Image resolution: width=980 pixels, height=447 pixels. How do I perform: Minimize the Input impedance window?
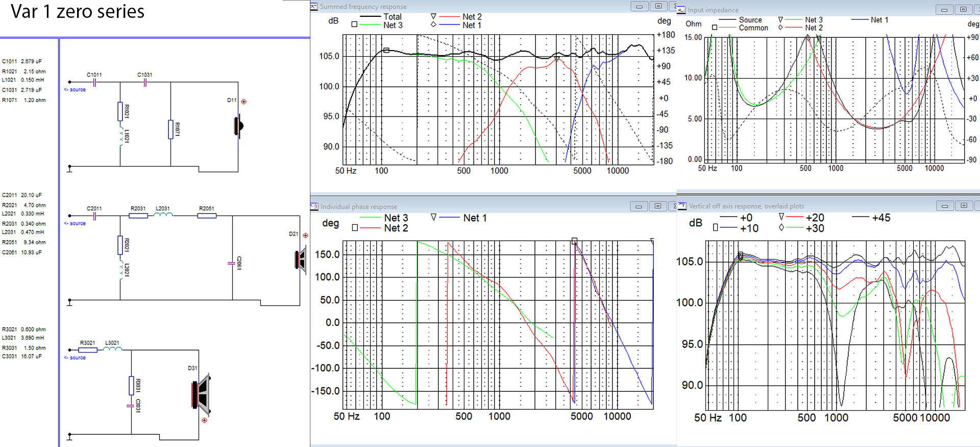tap(944, 10)
